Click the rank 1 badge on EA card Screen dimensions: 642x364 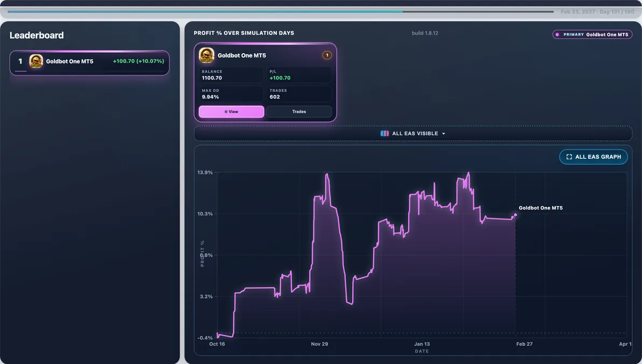coord(327,55)
